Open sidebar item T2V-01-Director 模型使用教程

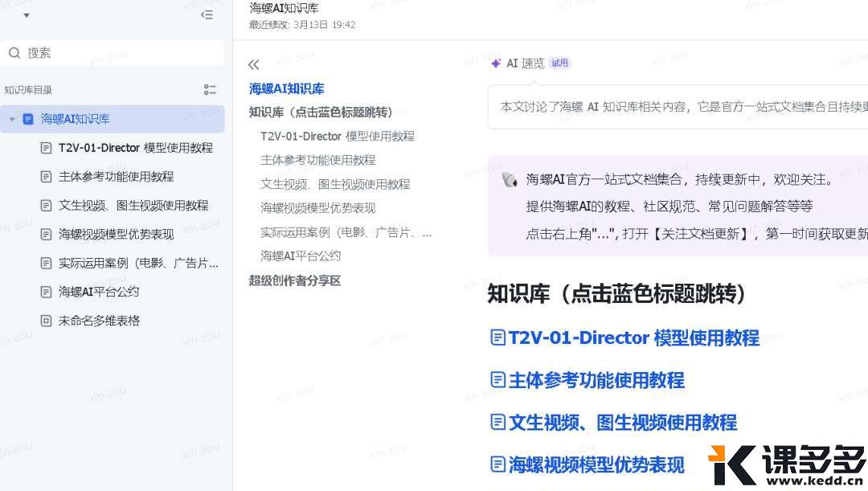(x=136, y=148)
